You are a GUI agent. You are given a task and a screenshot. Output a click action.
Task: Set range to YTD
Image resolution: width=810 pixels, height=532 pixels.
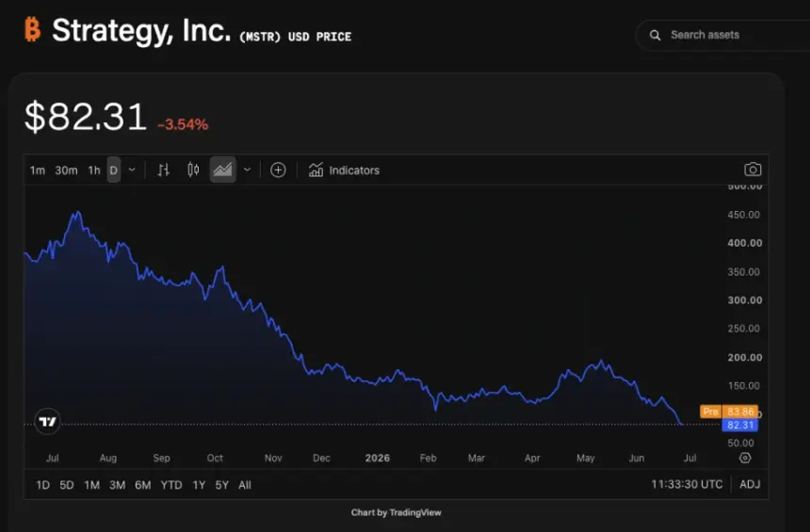tap(171, 485)
